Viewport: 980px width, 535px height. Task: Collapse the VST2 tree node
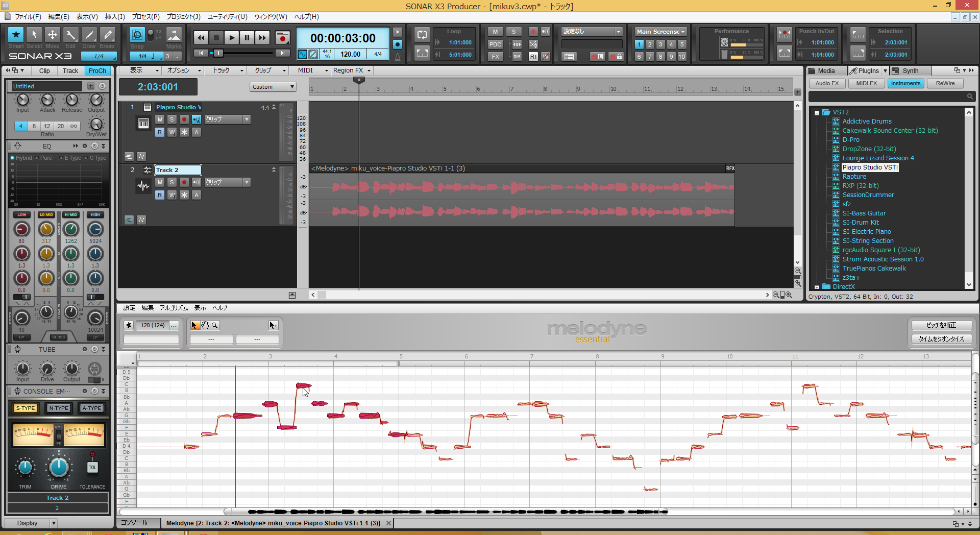tap(817, 113)
